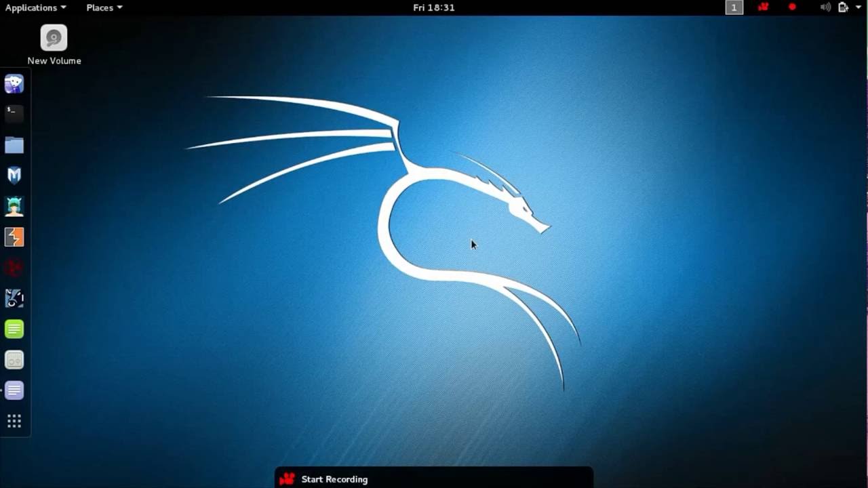Click the workspace indicator labeled 1
The image size is (868, 488).
(x=734, y=7)
